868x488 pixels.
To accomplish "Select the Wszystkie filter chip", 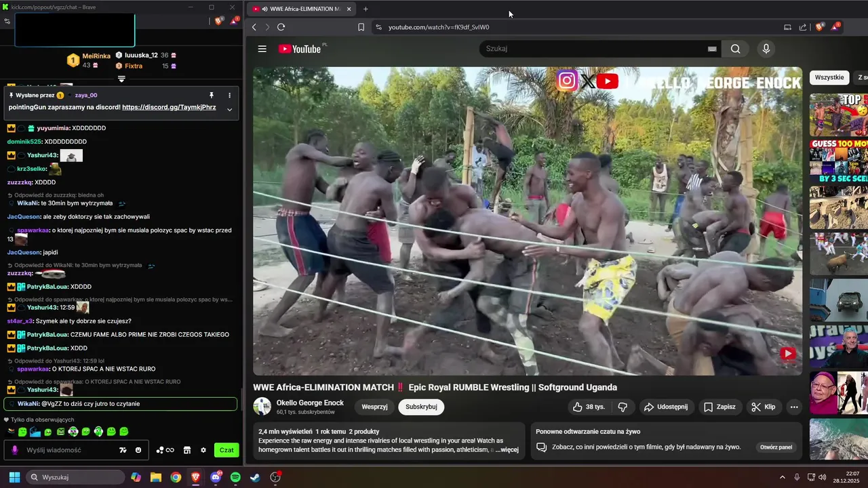I will [x=829, y=77].
